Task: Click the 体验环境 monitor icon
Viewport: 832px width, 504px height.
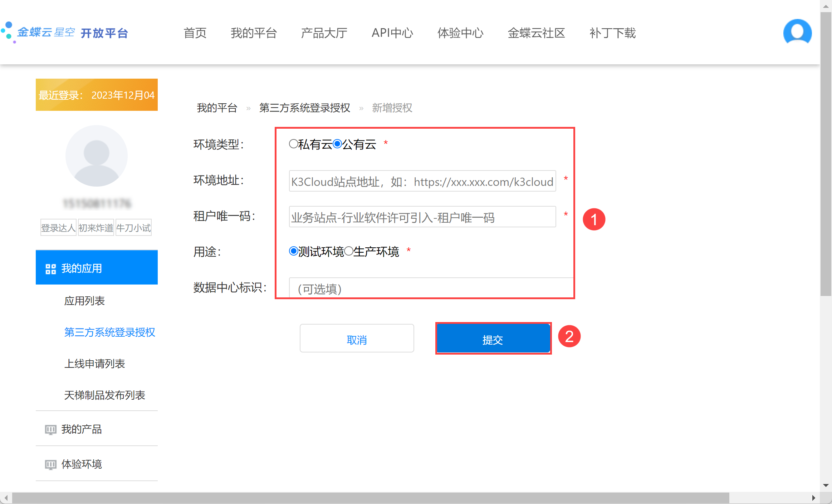Action: 50,464
